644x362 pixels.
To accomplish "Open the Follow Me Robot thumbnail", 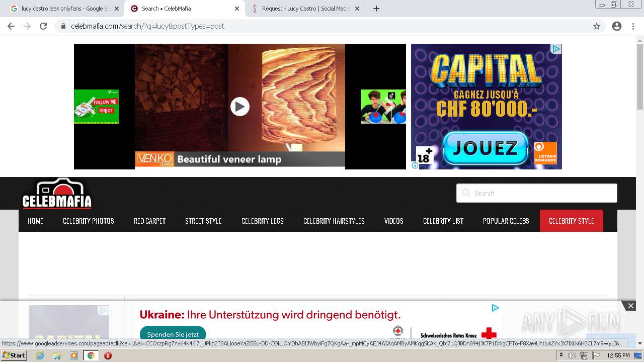I will click(96, 107).
